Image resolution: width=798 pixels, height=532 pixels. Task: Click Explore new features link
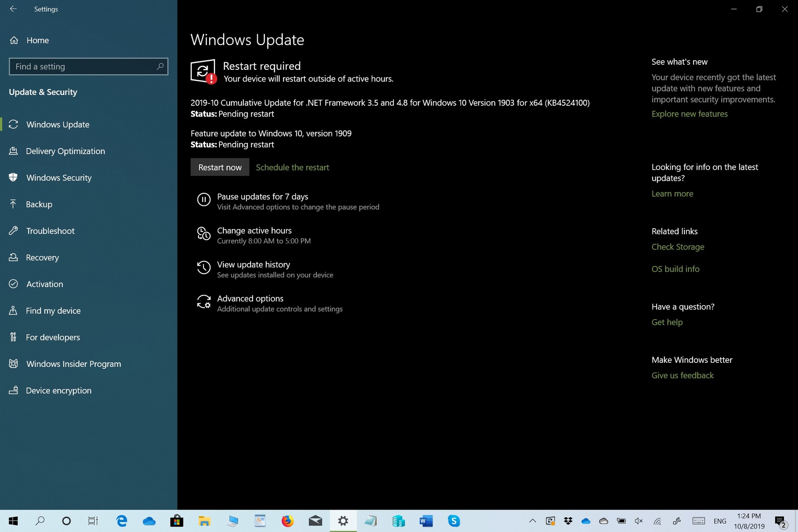pos(689,114)
